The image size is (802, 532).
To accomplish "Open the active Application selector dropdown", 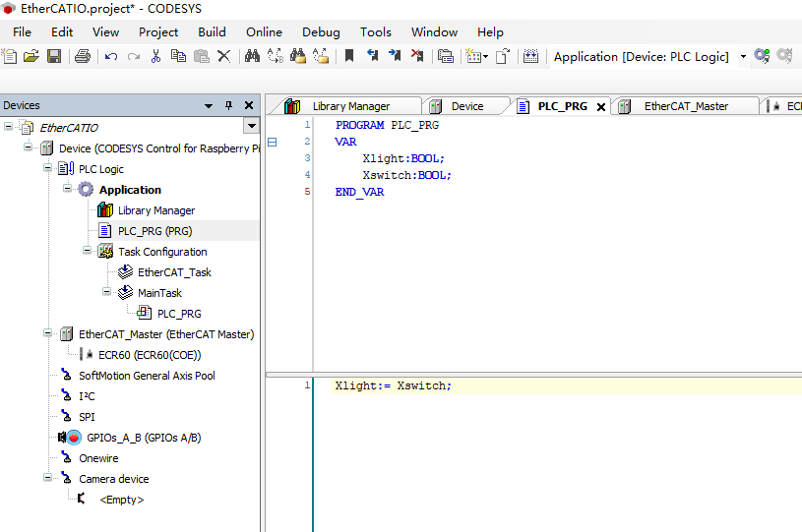I will point(743,56).
